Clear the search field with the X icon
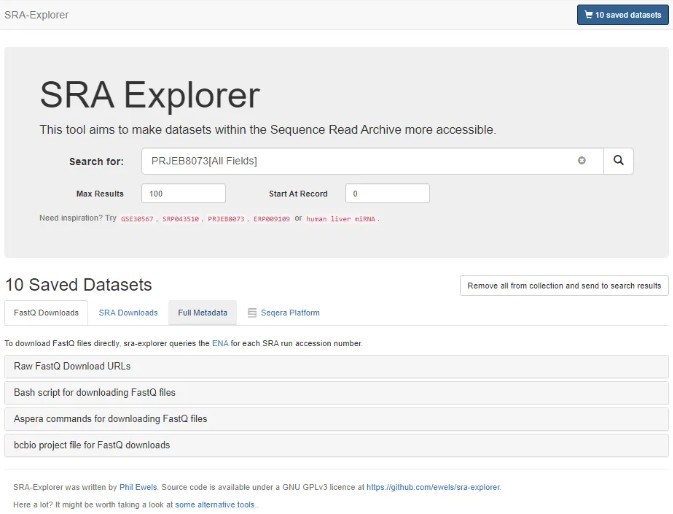 (581, 160)
